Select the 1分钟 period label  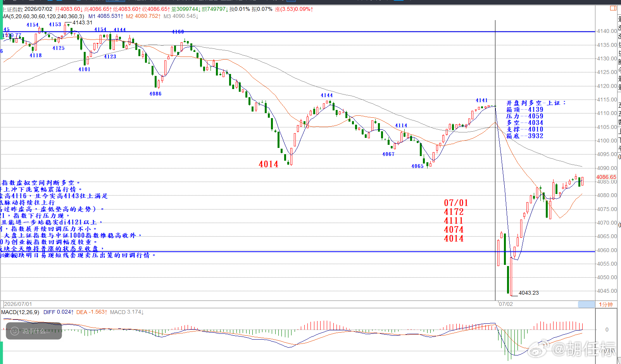click(x=606, y=304)
